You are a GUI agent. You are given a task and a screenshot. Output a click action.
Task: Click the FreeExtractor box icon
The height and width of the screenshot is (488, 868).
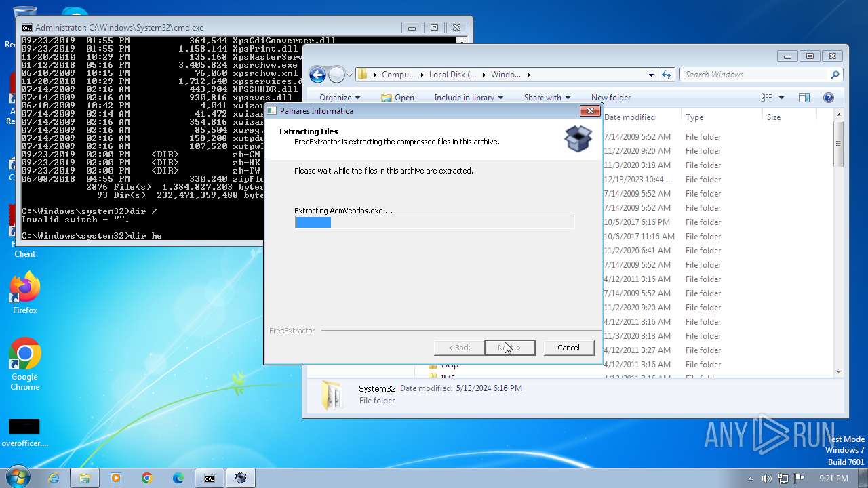578,138
